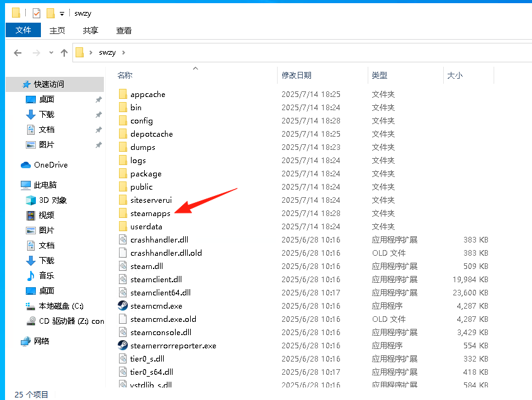Select the depotcache folder icon
This screenshot has width=532, height=400.
(x=123, y=134)
